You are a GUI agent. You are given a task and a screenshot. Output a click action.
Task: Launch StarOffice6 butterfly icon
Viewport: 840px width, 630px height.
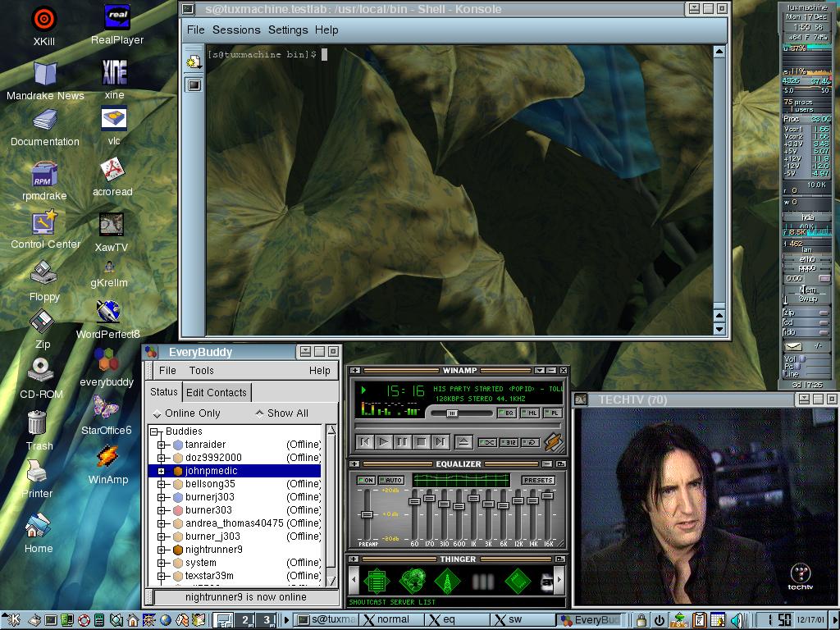coord(106,408)
